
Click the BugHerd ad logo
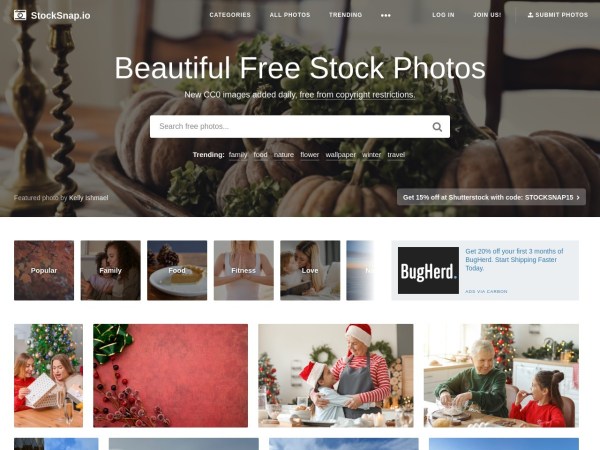(x=428, y=271)
